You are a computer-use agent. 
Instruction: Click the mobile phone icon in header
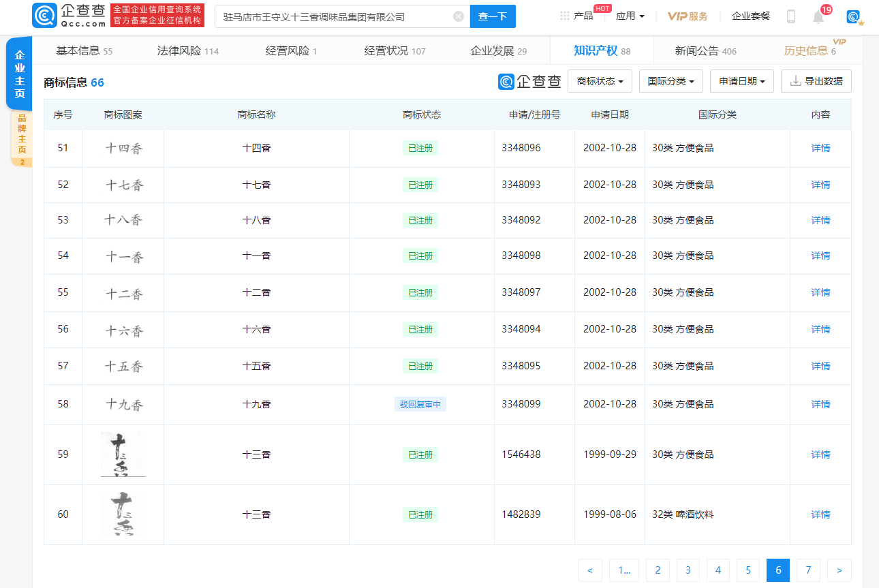point(791,16)
